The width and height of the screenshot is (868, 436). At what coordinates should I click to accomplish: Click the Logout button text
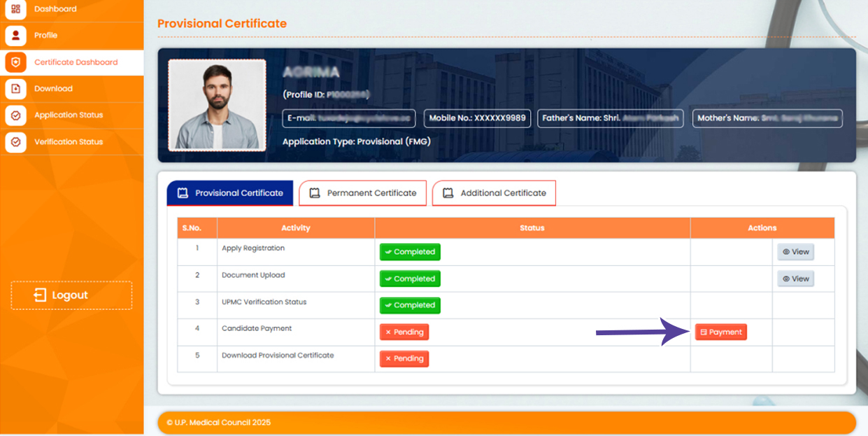[x=70, y=295]
